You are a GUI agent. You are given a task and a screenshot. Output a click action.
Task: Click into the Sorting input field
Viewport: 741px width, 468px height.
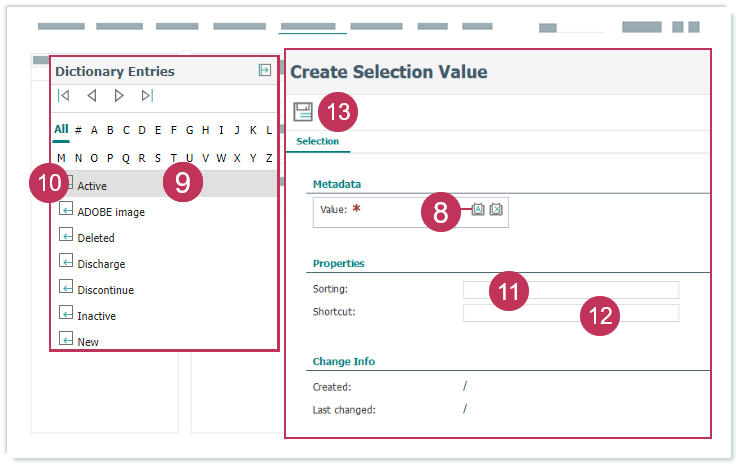pyautogui.click(x=570, y=290)
